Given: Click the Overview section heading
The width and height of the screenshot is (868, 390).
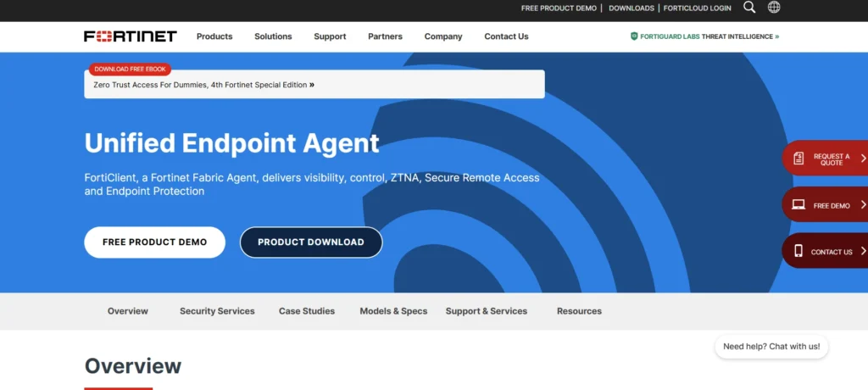Looking at the screenshot, I should point(133,366).
